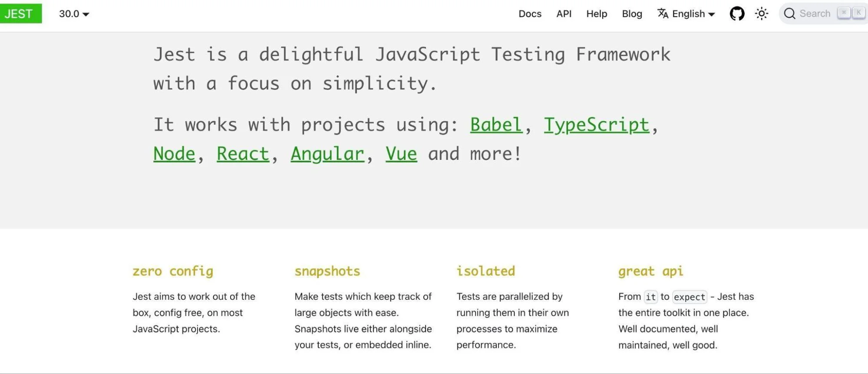The image size is (868, 374).
Task: Click the JEST logo badge
Action: [20, 13]
